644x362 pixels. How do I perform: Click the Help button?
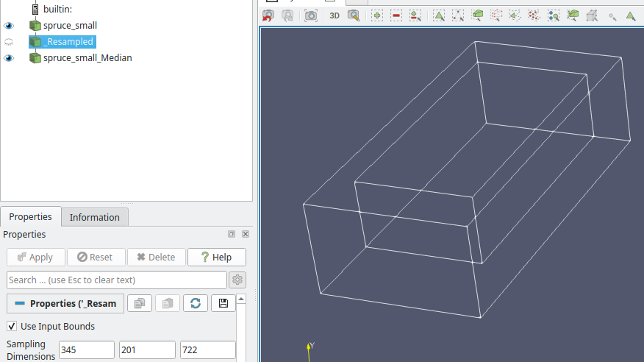tap(216, 257)
